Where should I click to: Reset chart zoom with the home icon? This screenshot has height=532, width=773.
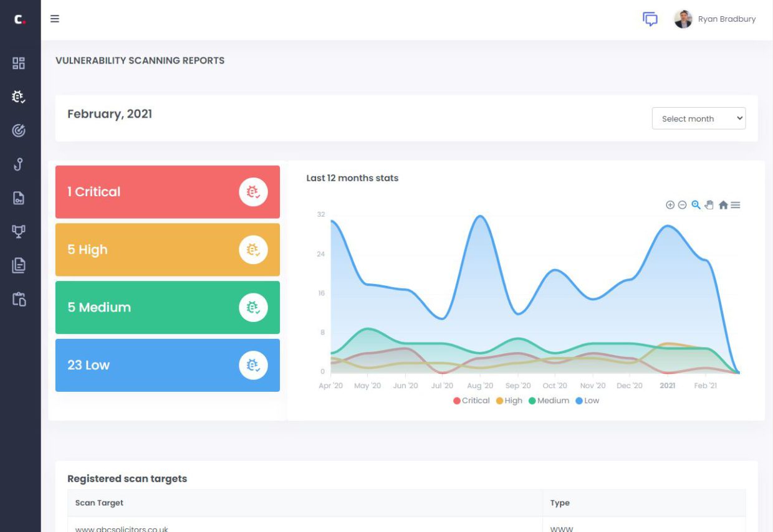tap(723, 204)
